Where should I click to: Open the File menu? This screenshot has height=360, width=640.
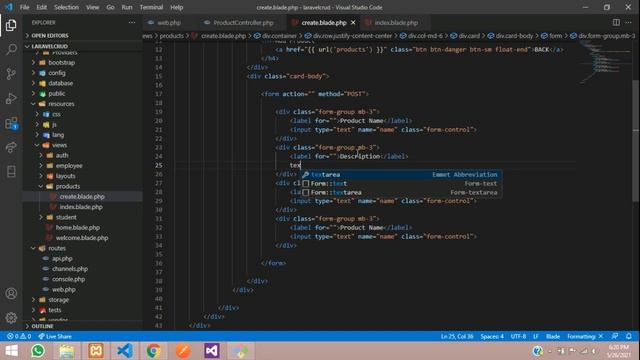24,7
